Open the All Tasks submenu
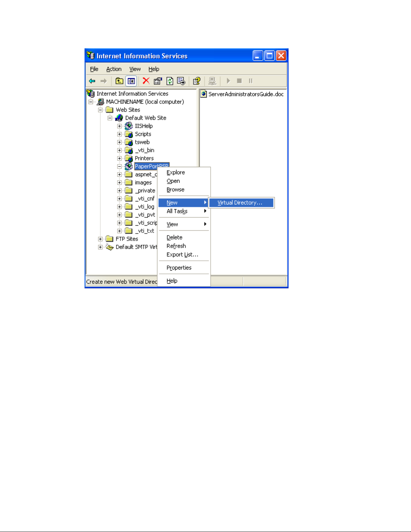411x532 pixels. [184, 211]
